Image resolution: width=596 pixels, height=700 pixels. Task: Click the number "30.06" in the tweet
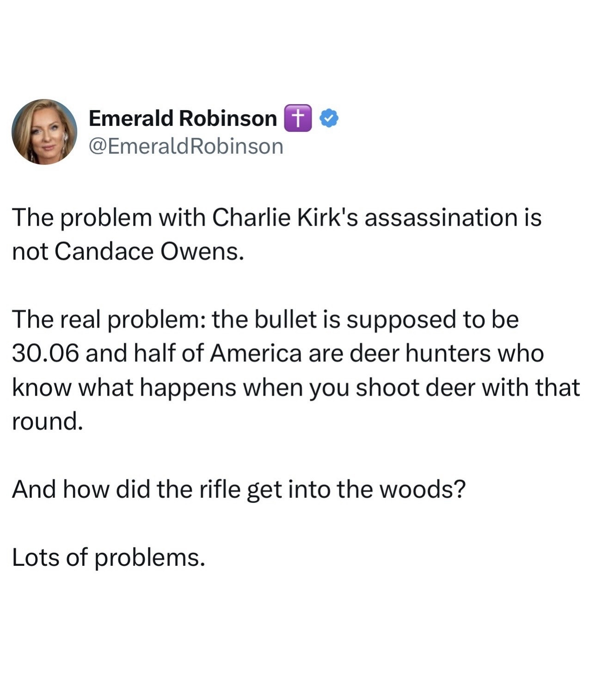[46, 353]
